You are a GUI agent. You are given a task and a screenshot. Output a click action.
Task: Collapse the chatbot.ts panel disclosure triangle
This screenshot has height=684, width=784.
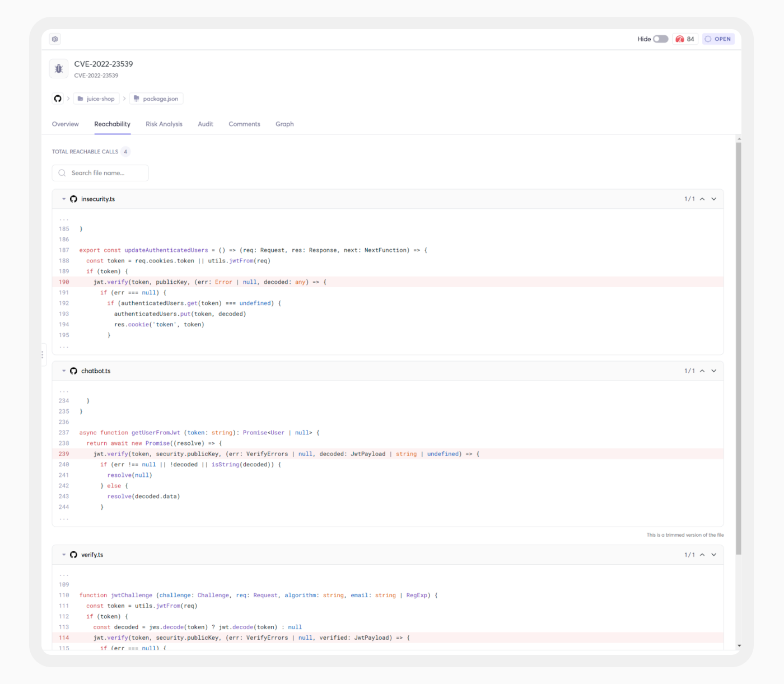pyautogui.click(x=63, y=371)
